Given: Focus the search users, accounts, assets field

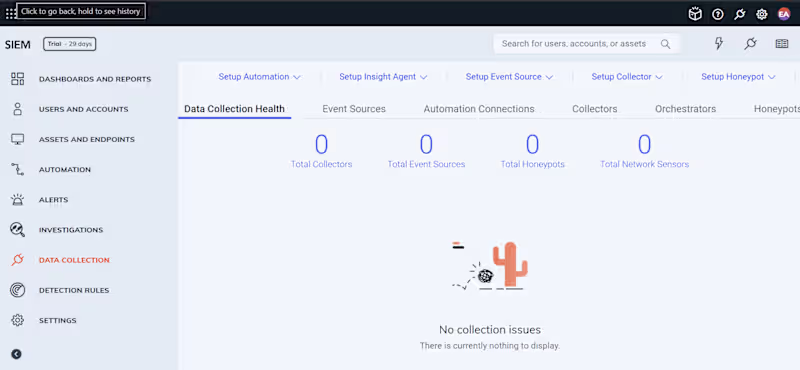Looking at the screenshot, I should 587,44.
